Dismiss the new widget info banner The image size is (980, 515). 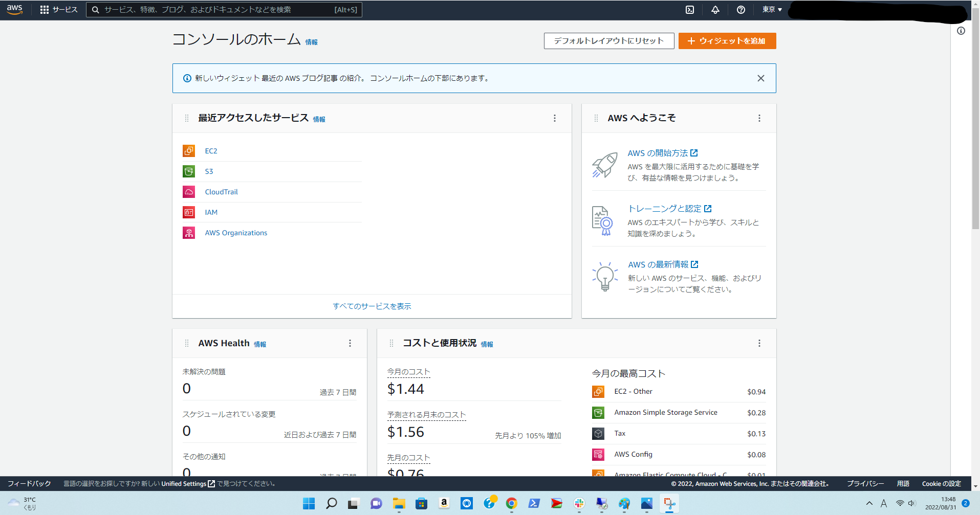(761, 78)
